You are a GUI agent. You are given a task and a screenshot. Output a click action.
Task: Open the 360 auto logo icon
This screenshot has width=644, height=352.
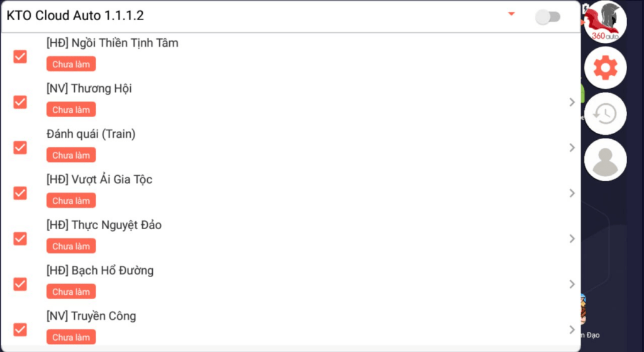point(605,21)
